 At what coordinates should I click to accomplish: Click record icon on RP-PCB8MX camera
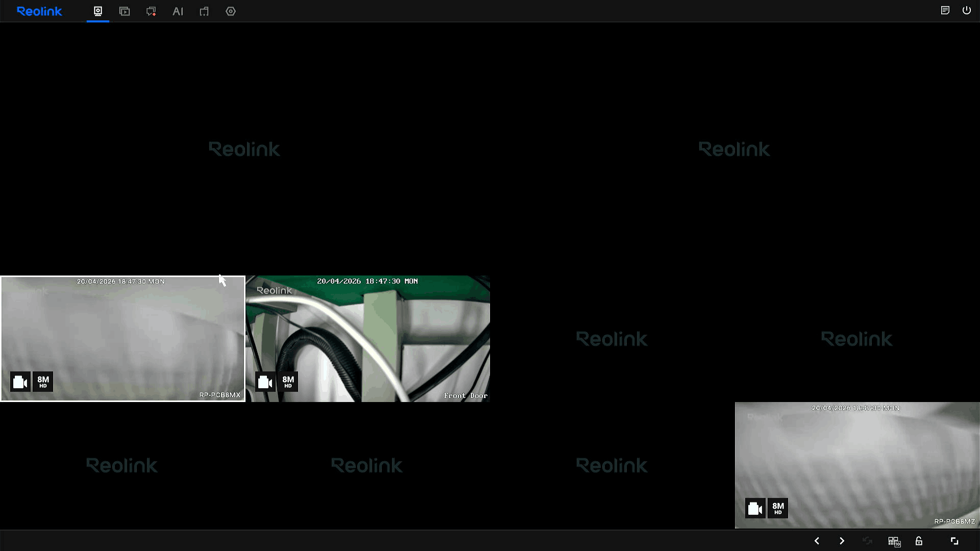point(20,382)
